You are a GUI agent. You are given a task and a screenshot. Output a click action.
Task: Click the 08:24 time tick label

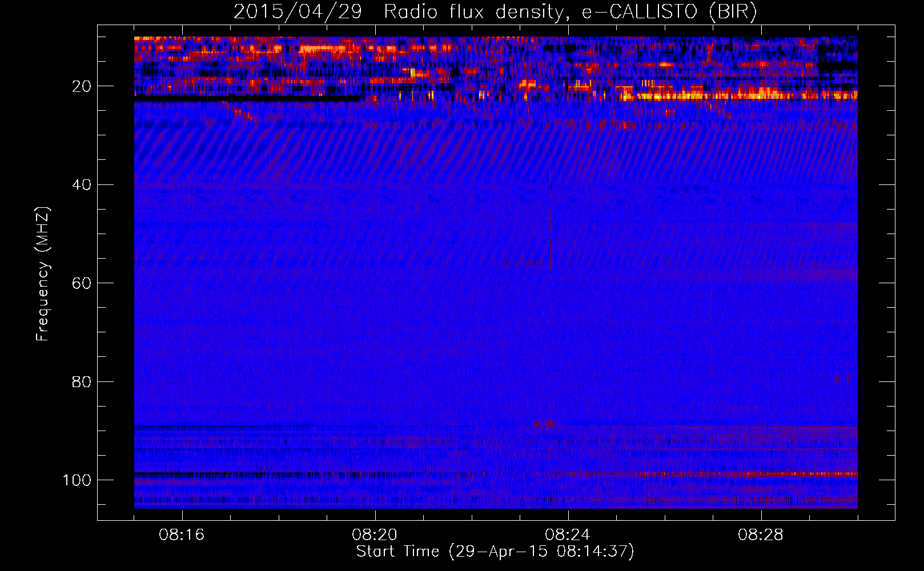pos(568,535)
